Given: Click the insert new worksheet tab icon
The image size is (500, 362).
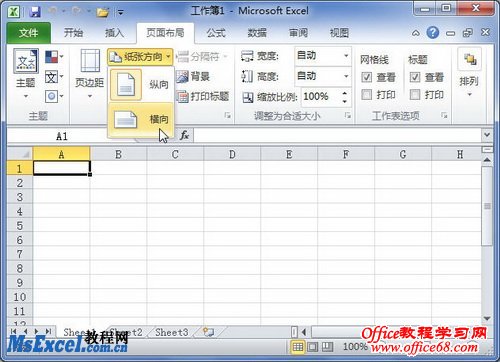Looking at the screenshot, I should pyautogui.click(x=209, y=332).
